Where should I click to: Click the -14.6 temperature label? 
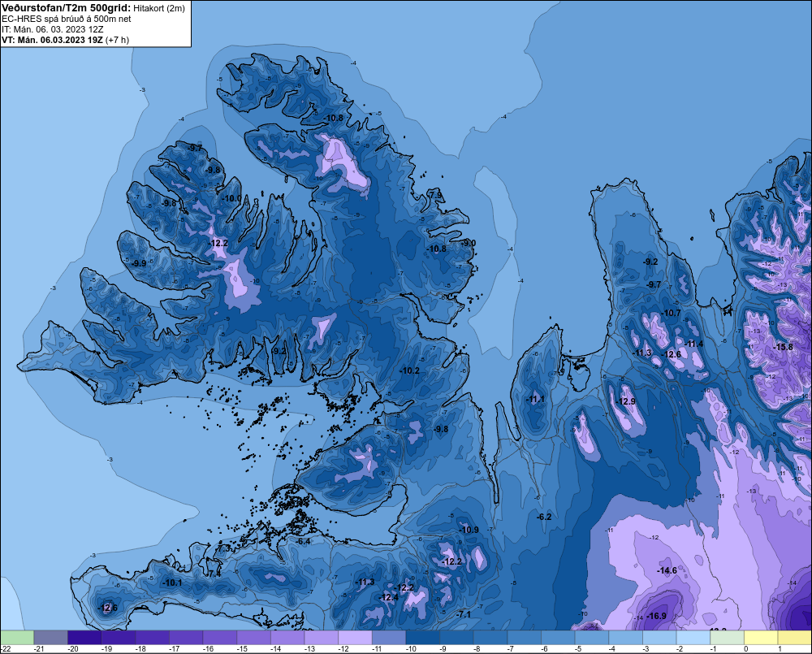point(667,570)
